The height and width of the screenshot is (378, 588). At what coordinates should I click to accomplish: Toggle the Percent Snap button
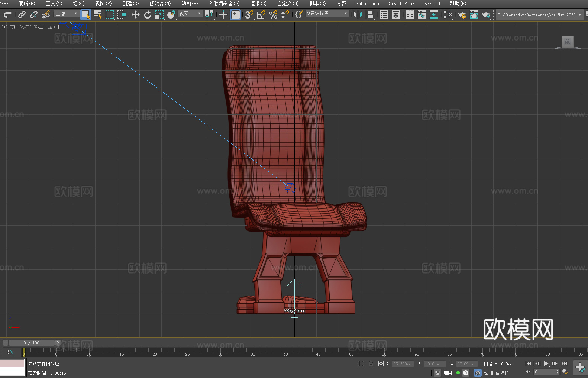[273, 14]
